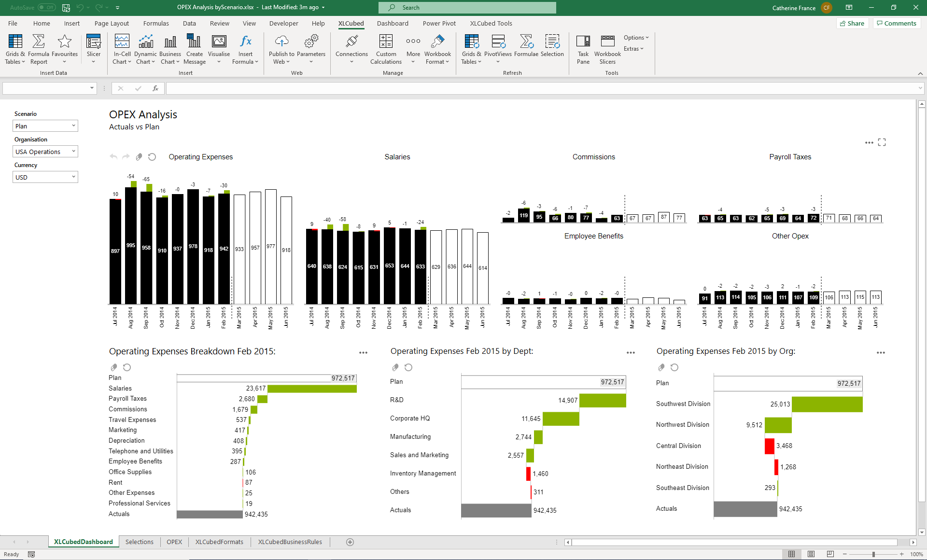Screen dimensions: 927x560
Task: Switch to the Power Pivot ribbon tab
Action: point(439,23)
